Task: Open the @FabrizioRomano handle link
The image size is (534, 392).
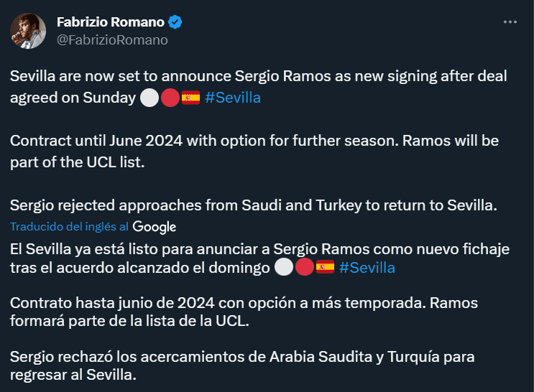Action: click(112, 40)
